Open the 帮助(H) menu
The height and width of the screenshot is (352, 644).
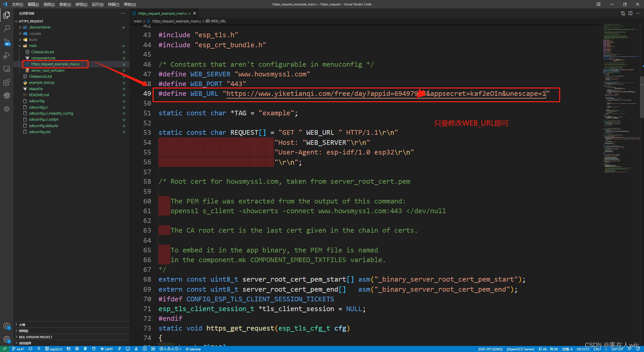pyautogui.click(x=130, y=4)
